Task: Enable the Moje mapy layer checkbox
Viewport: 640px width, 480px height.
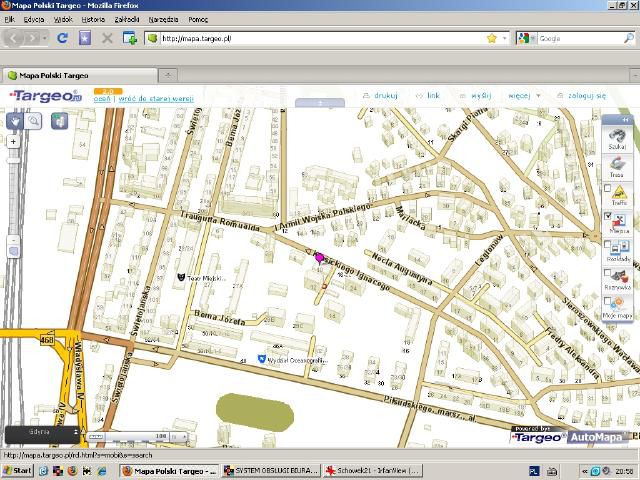Action: coord(607,301)
